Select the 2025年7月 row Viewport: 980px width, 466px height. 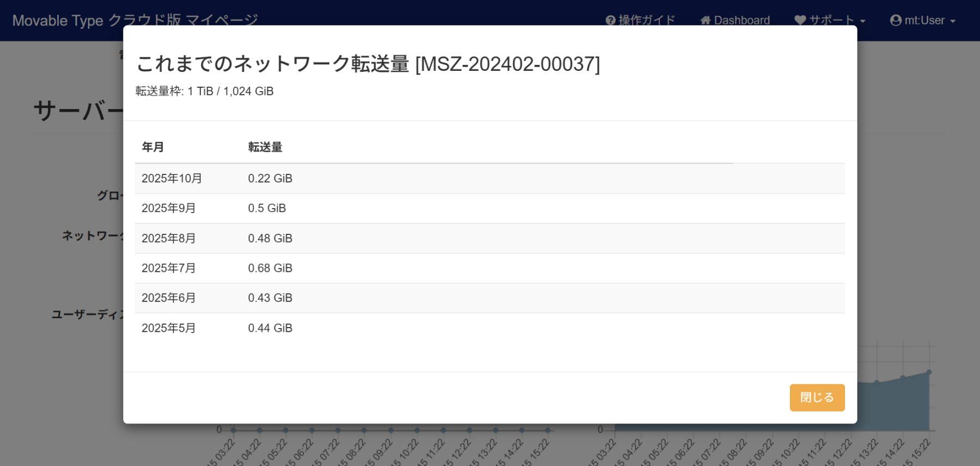coord(489,268)
